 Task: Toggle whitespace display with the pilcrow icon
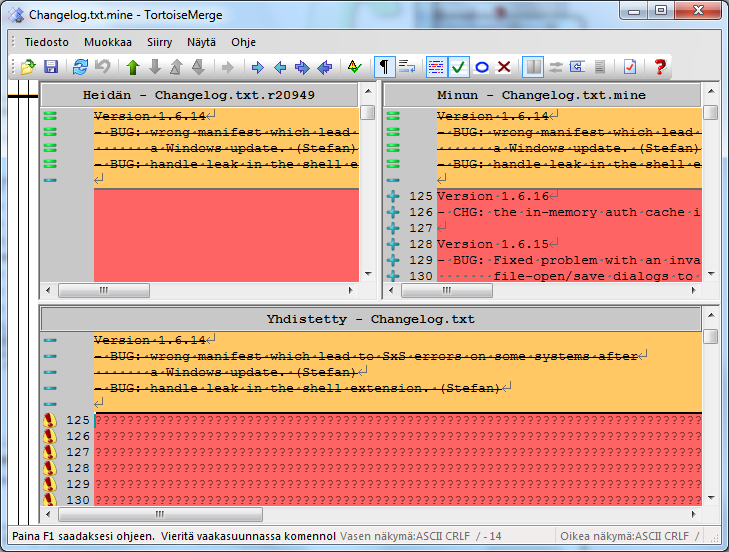tap(384, 67)
